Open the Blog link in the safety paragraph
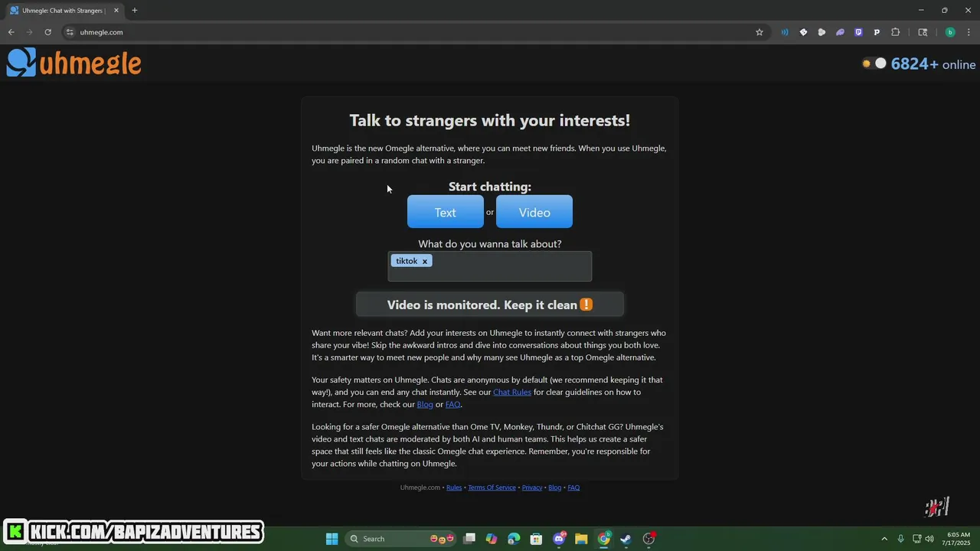 (425, 404)
